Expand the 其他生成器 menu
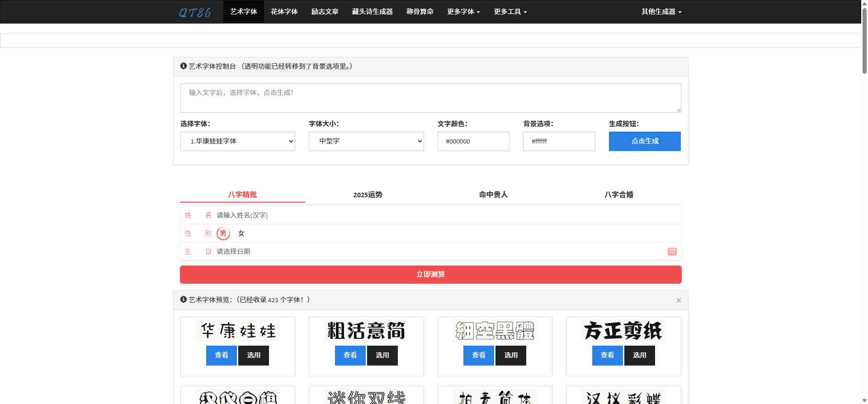 click(x=661, y=12)
